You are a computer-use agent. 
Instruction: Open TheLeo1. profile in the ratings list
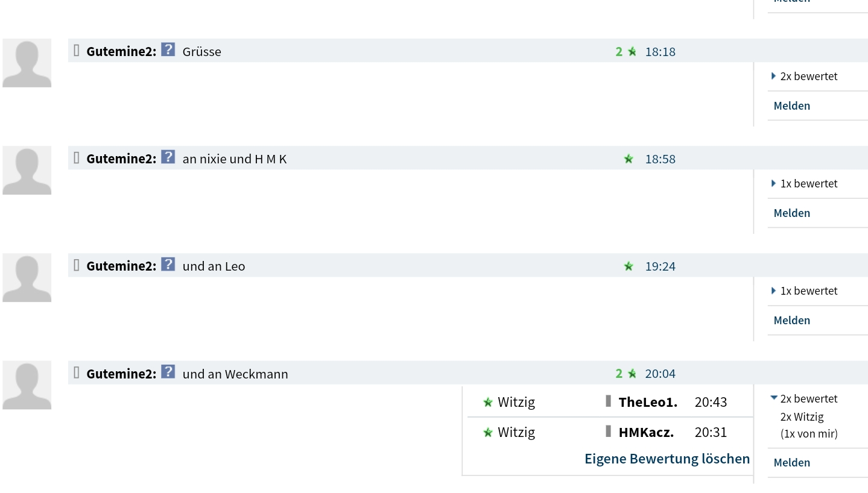pyautogui.click(x=648, y=402)
